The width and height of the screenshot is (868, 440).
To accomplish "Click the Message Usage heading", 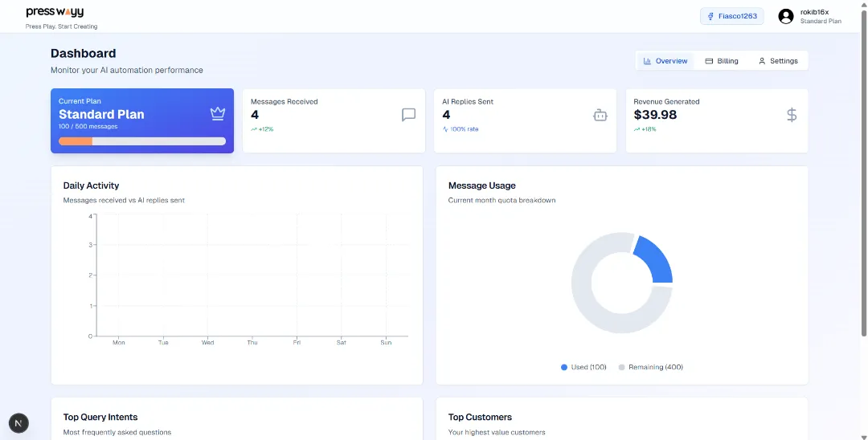I will pyautogui.click(x=481, y=185).
